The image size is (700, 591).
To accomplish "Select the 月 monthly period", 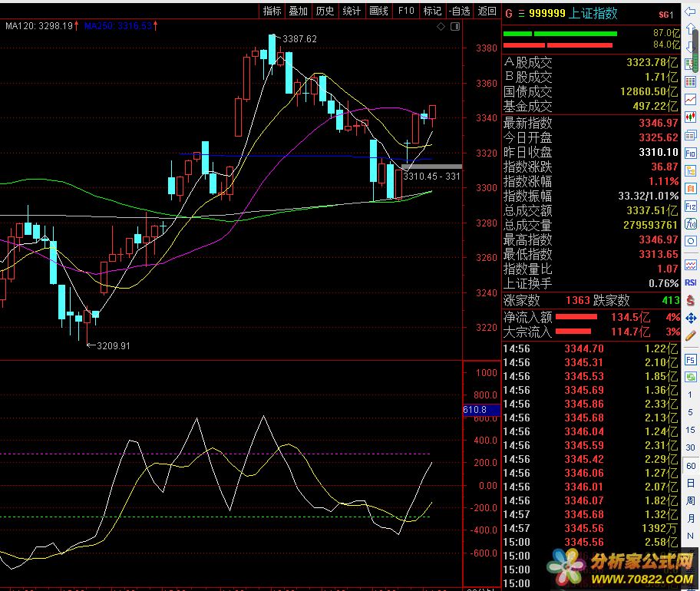I will (x=690, y=518).
